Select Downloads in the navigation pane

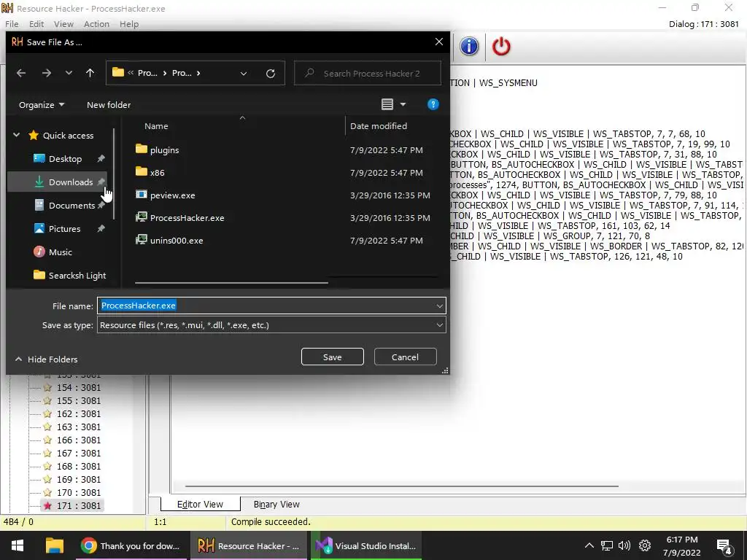[71, 182]
